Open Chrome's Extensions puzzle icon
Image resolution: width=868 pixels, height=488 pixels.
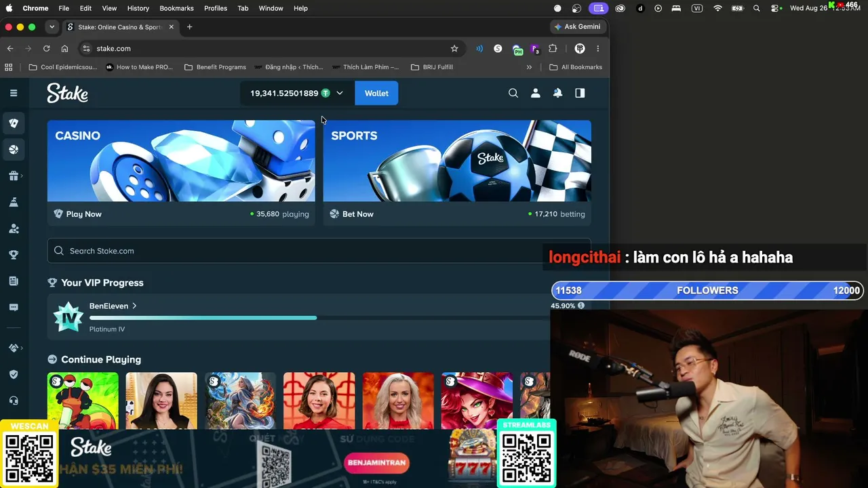[553, 49]
